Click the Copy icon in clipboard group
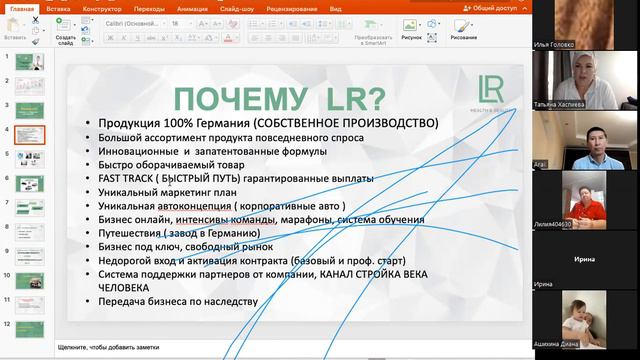 [x=36, y=31]
